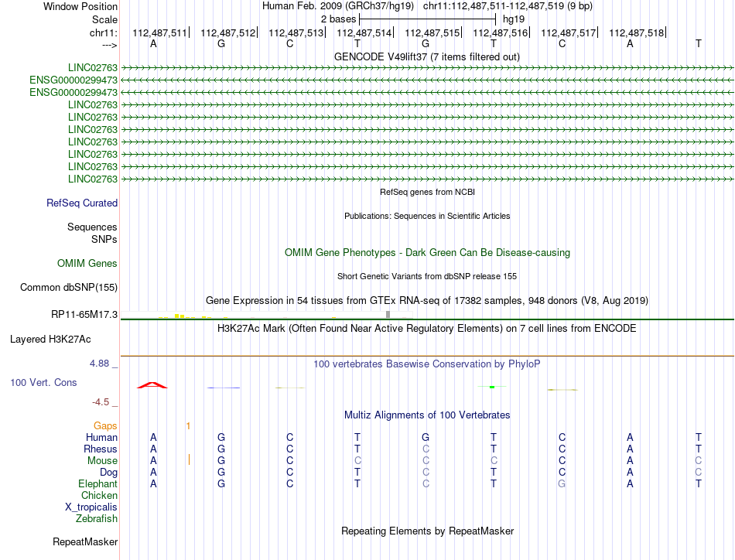
Task: Click the ---> sequence direction label
Action: pos(109,45)
